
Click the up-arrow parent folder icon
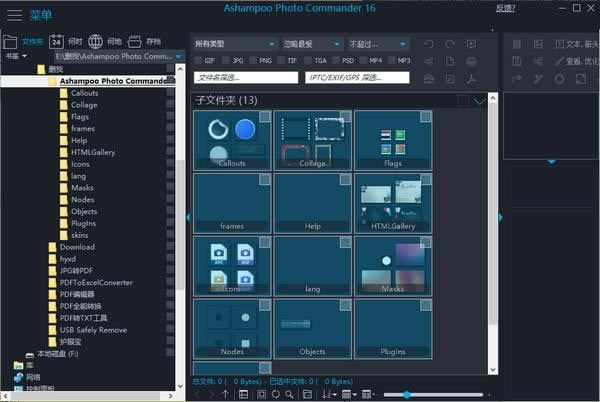pos(225,394)
